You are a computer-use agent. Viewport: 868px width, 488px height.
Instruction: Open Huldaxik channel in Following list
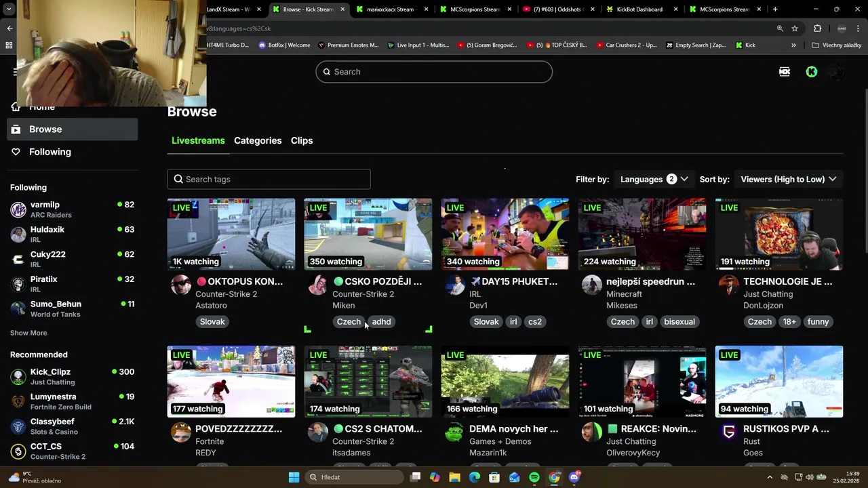(73, 235)
